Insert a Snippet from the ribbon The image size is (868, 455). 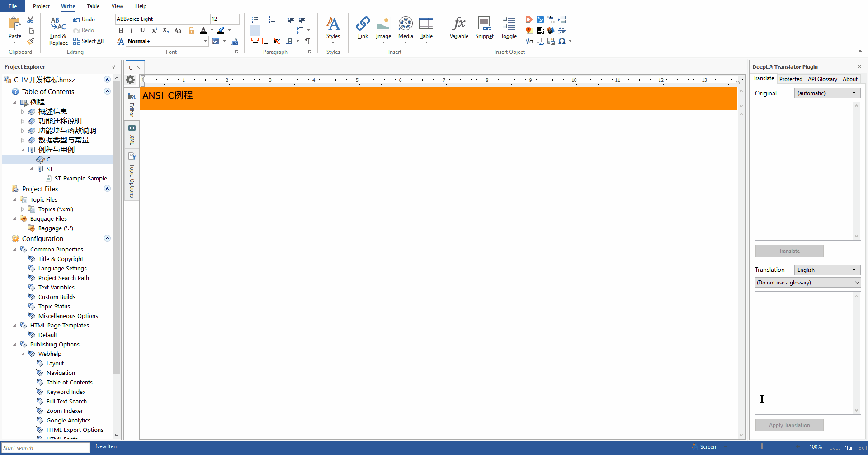(484, 24)
